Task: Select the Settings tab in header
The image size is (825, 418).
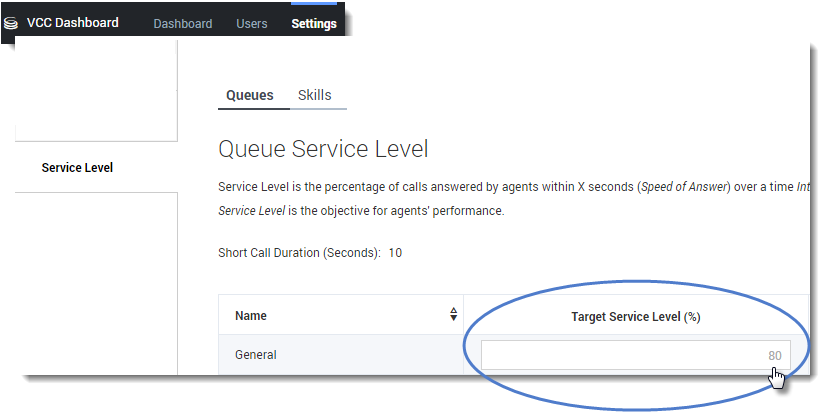Action: click(313, 24)
